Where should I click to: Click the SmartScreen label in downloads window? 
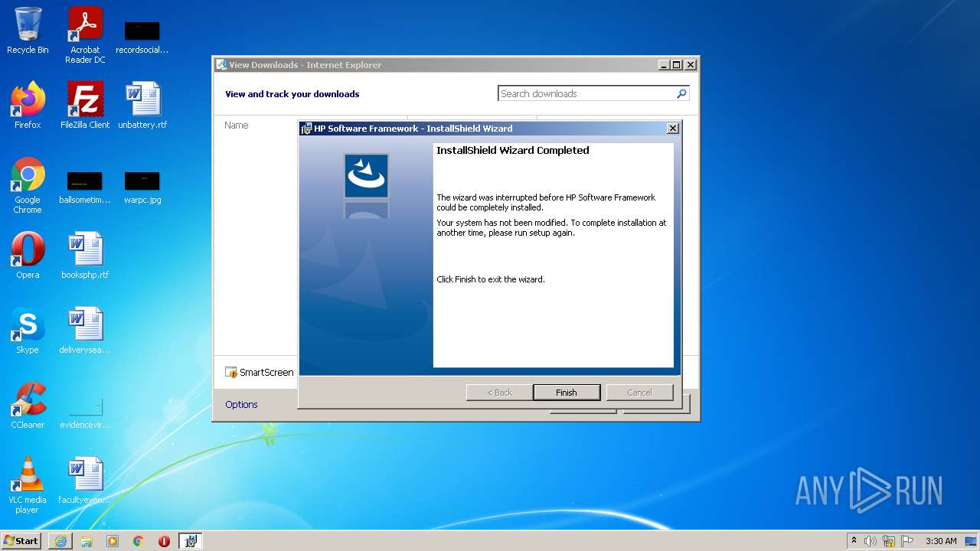(x=266, y=373)
